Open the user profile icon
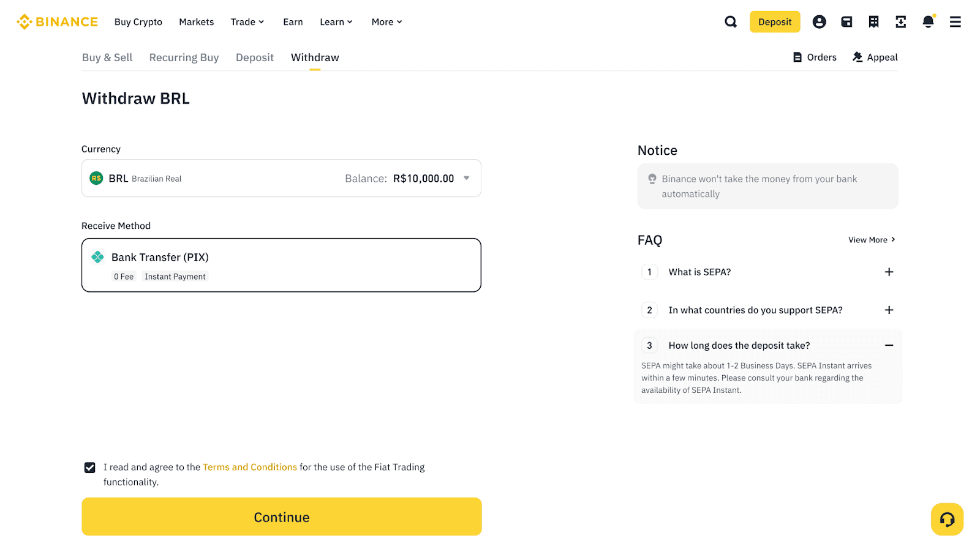 tap(819, 22)
